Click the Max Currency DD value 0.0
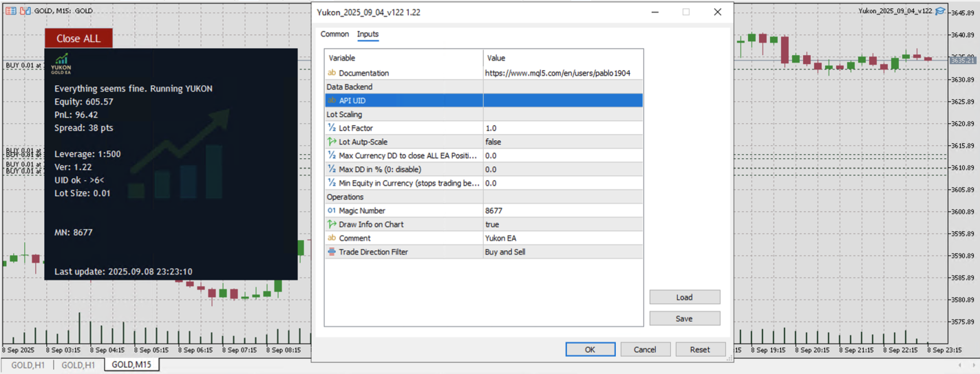 pyautogui.click(x=563, y=155)
